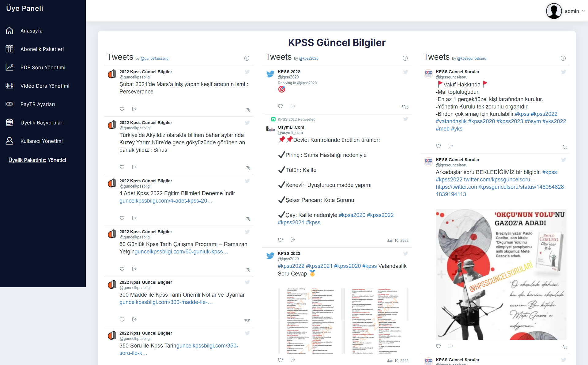Click Twitter bird icon on Perseverance tweet

pyautogui.click(x=247, y=72)
